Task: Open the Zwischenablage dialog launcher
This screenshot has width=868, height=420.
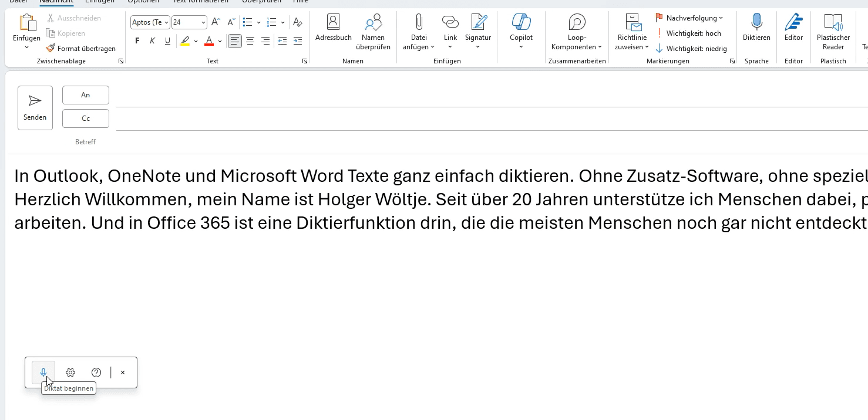Action: point(121,61)
